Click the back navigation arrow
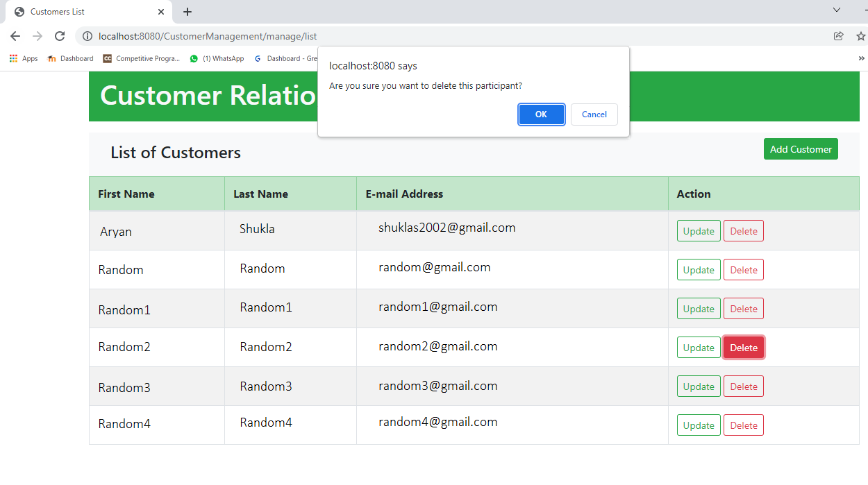Image resolution: width=868 pixels, height=485 pixels. point(15,36)
